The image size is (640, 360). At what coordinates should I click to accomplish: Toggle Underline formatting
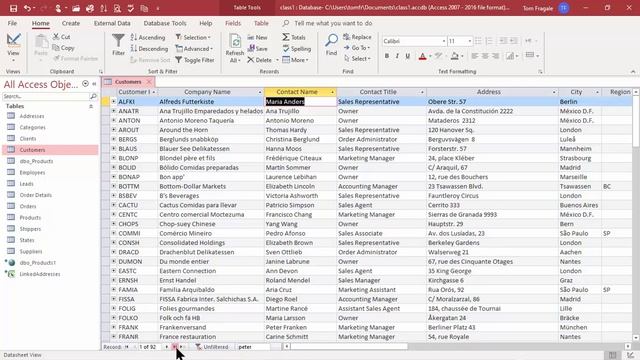click(x=407, y=56)
